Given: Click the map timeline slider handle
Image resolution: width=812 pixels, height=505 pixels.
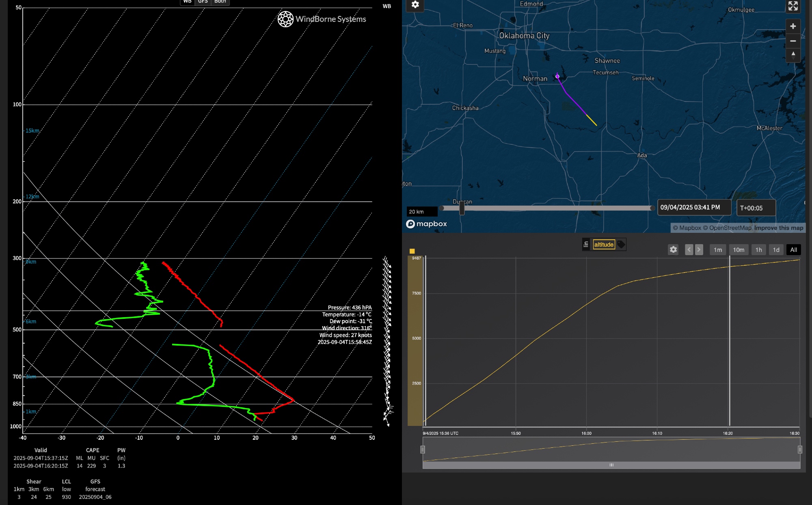Looking at the screenshot, I should pyautogui.click(x=462, y=208).
